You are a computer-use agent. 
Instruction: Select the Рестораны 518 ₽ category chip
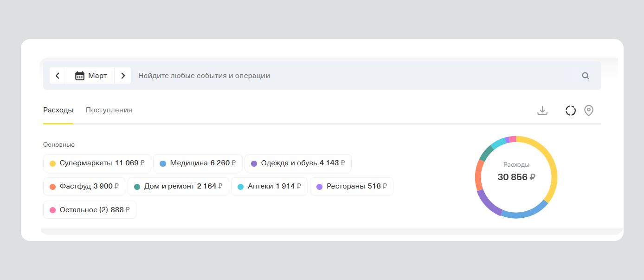coord(352,187)
